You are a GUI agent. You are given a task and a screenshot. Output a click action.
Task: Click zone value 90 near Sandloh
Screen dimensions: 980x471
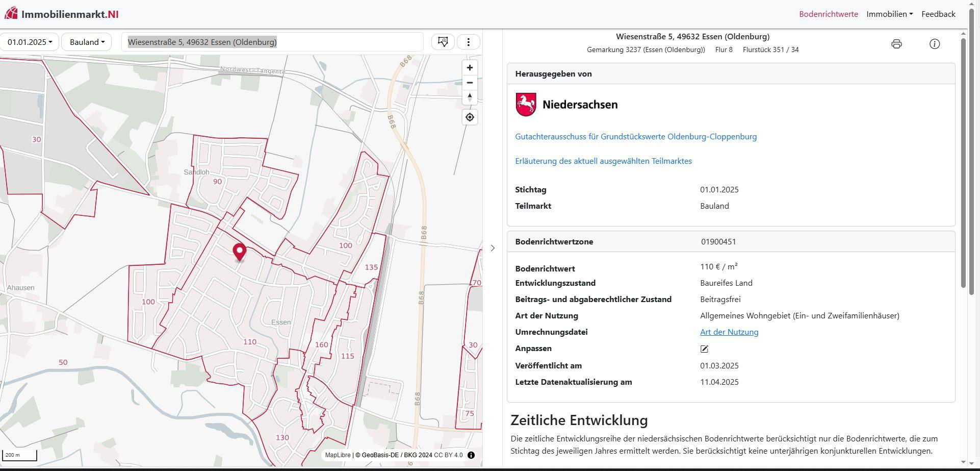(x=217, y=182)
